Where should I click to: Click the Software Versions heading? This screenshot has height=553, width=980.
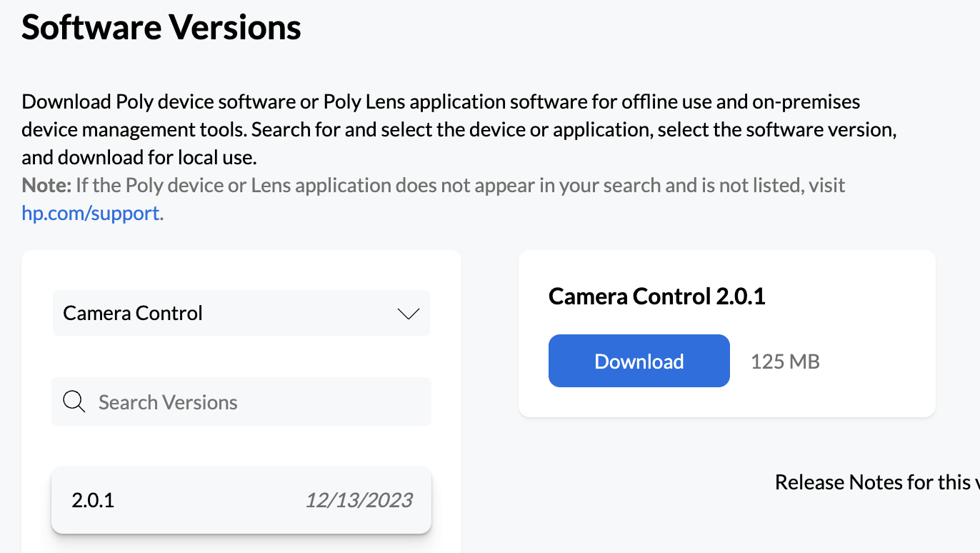tap(161, 27)
